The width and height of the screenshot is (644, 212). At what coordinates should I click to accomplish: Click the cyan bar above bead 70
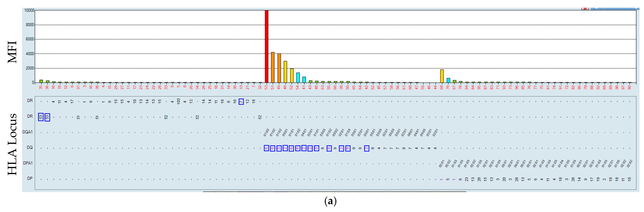(x=448, y=80)
